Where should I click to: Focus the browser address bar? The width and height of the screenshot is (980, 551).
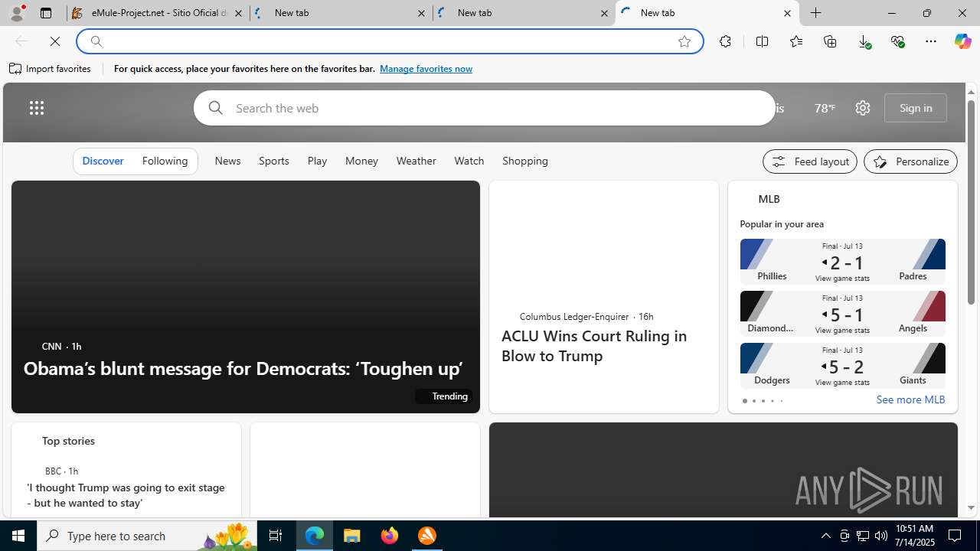point(390,41)
